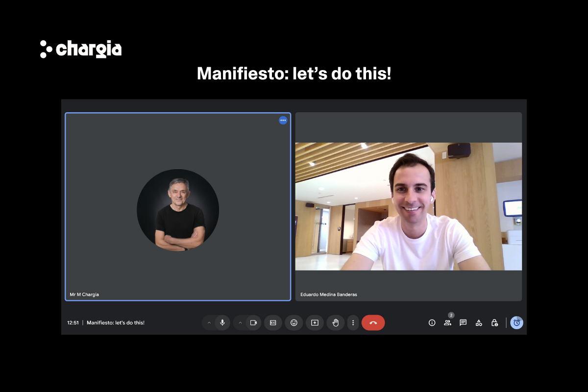
Task: Open the emoji reactions picker
Action: point(294,322)
